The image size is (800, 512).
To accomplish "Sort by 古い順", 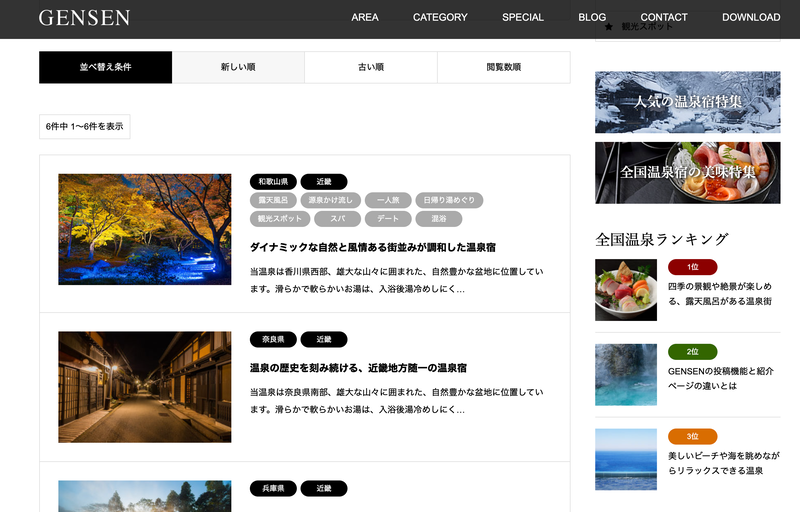I will click(371, 67).
